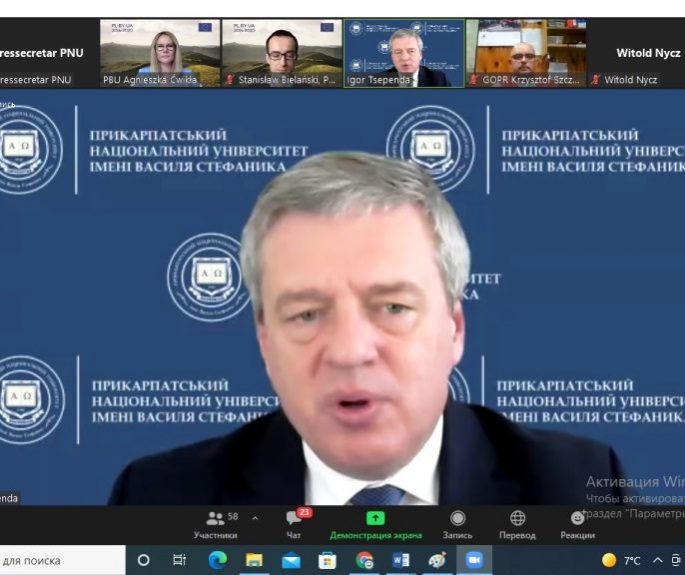
Task: Expand the arrow next to Участники
Action: pyautogui.click(x=255, y=518)
